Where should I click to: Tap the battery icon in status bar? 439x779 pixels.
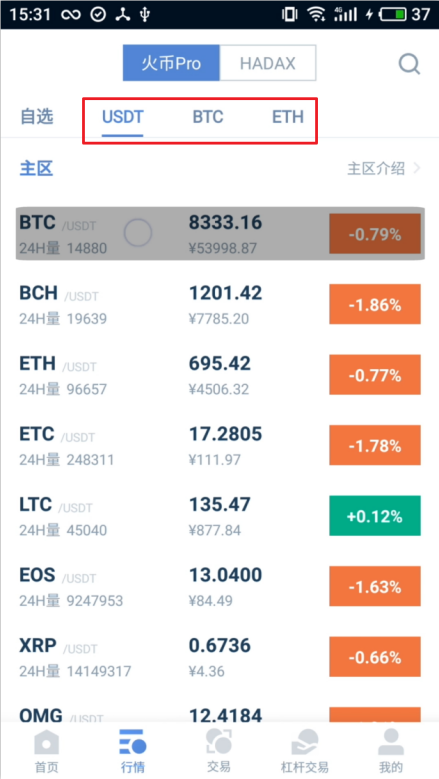point(393,14)
